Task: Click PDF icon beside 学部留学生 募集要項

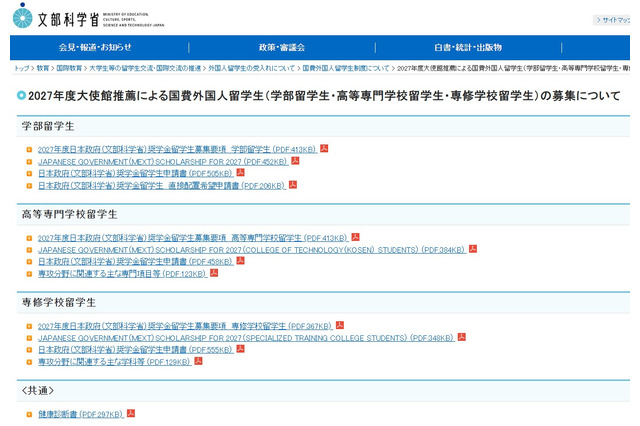Action: click(324, 148)
